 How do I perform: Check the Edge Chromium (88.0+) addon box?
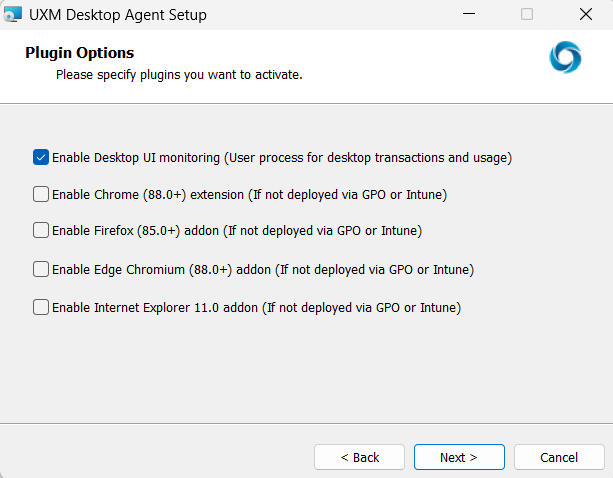coord(41,269)
